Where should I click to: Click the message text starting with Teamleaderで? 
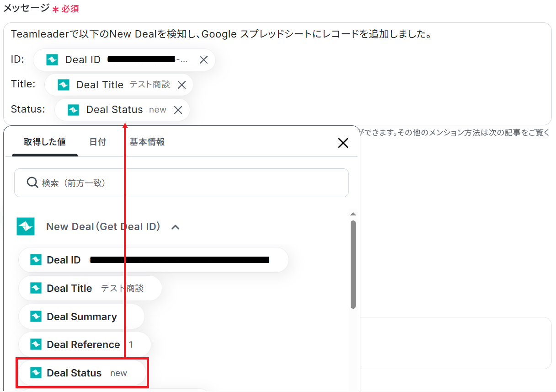tap(221, 34)
